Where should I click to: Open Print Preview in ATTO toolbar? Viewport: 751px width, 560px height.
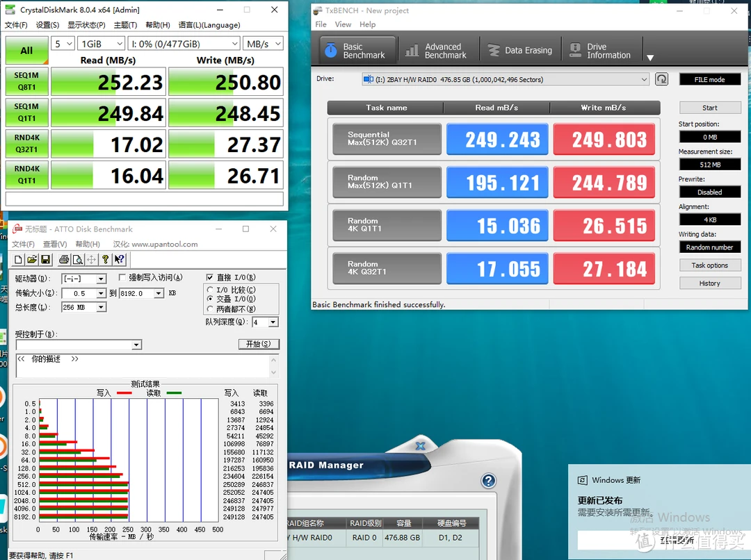[78, 260]
